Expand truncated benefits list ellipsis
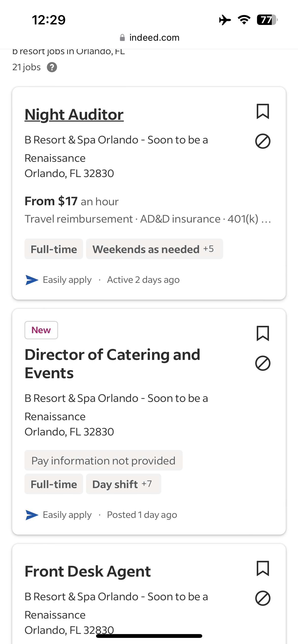298x644 pixels. (266, 219)
